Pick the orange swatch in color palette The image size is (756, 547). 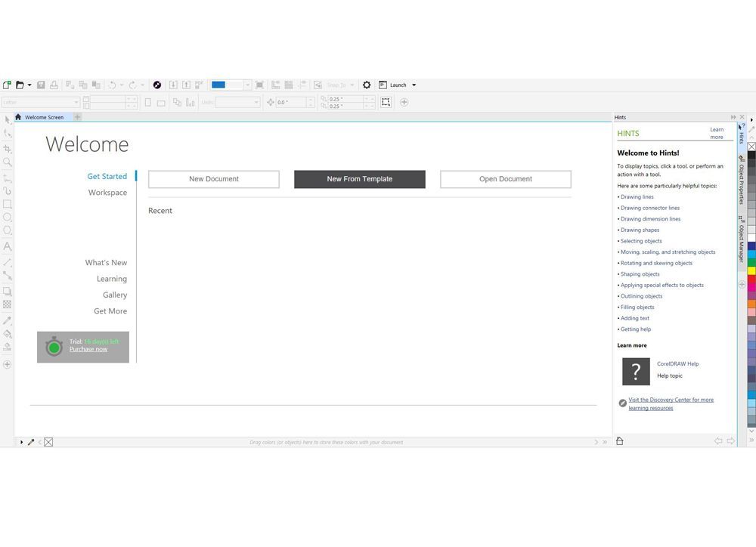coord(751,304)
